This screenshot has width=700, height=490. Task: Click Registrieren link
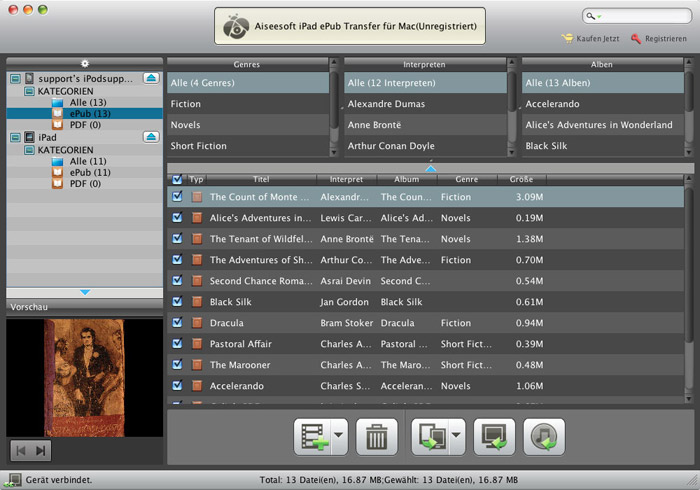coord(666,39)
